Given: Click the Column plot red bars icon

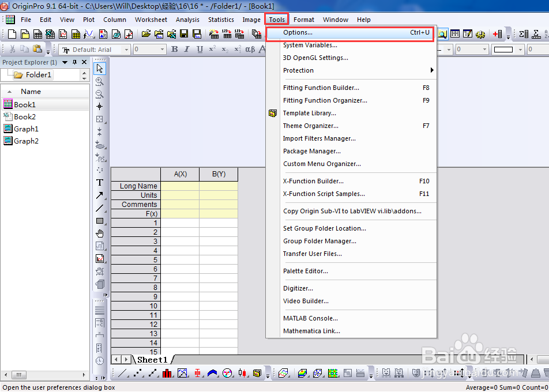Looking at the screenshot, I should [167, 374].
